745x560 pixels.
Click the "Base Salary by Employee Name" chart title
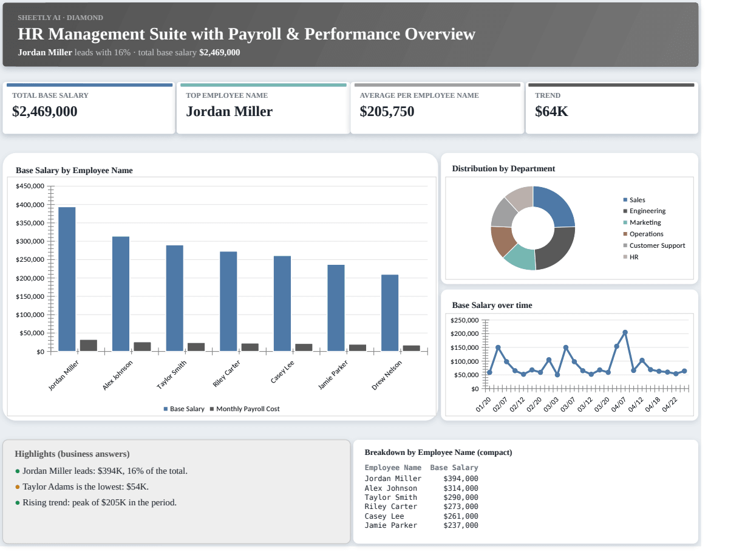[x=74, y=171]
